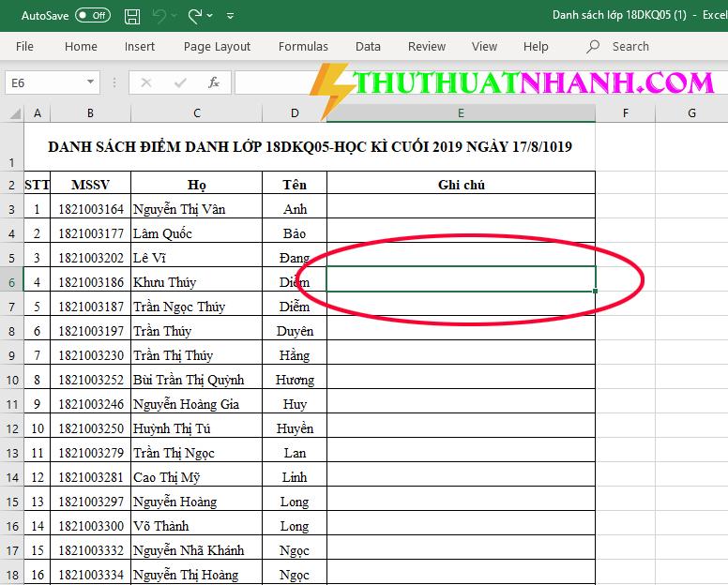Select column C header
This screenshot has height=585, width=728.
pos(197,113)
